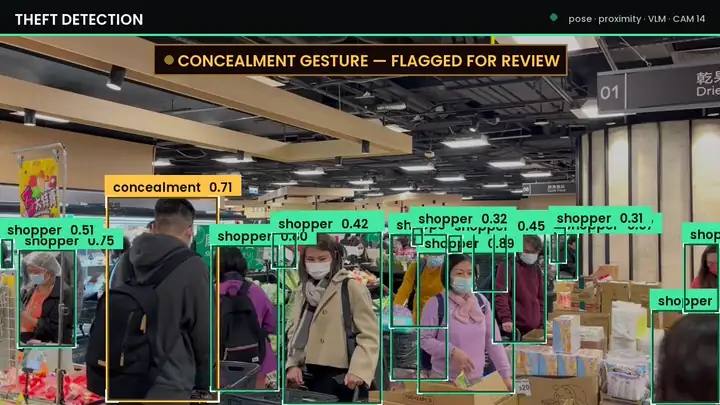Select the worker wearing hairnet detection box

click(x=47, y=298)
